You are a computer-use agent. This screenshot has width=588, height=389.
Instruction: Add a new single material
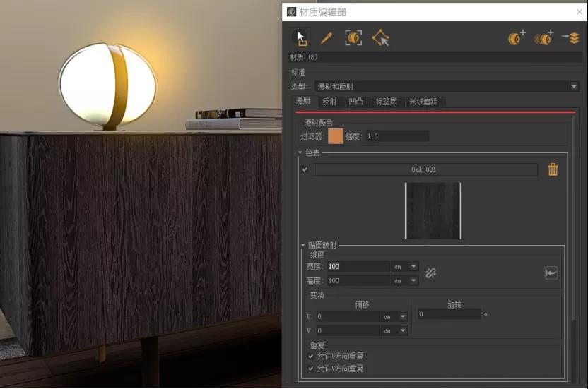coord(517,38)
